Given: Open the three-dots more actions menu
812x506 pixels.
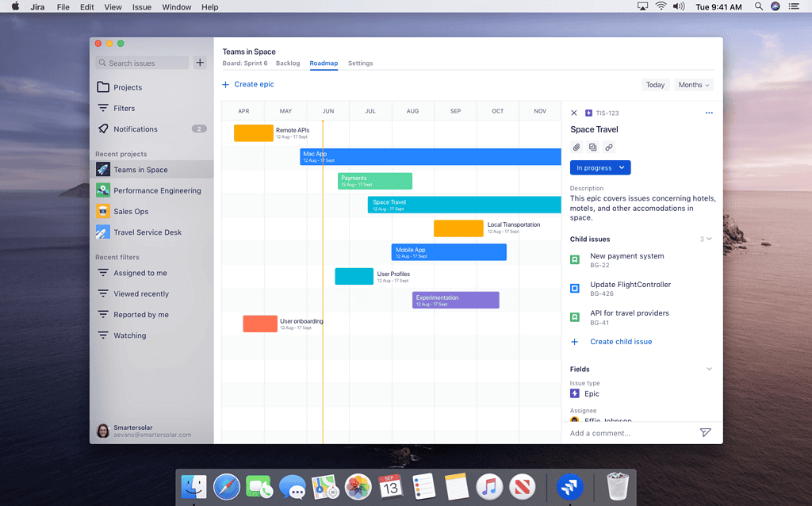Looking at the screenshot, I should (x=709, y=113).
